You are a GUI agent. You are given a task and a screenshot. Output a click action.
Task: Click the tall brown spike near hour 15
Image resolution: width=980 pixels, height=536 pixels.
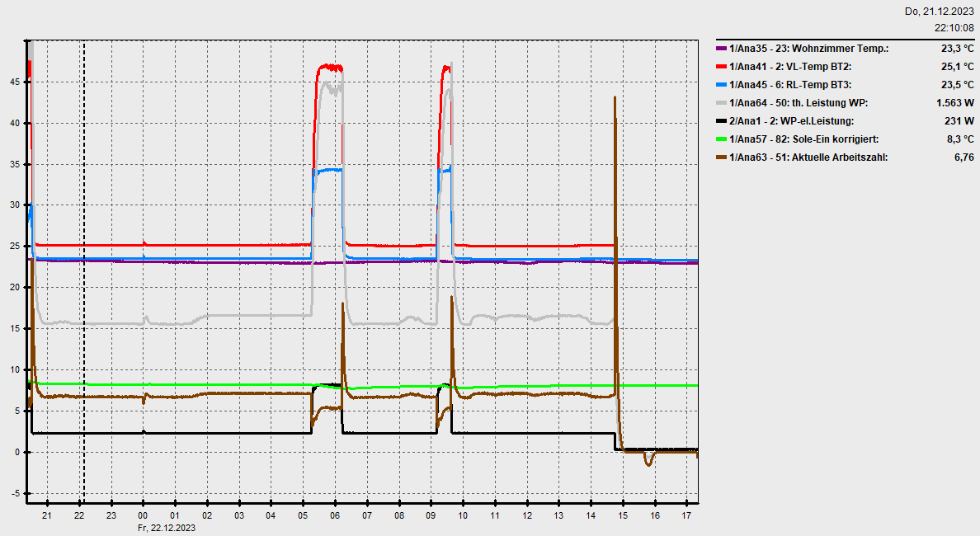[615, 165]
